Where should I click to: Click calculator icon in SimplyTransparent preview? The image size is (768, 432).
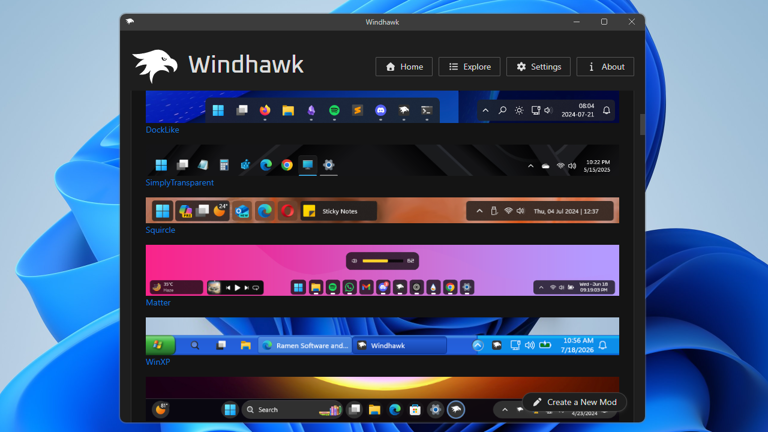coord(224,165)
